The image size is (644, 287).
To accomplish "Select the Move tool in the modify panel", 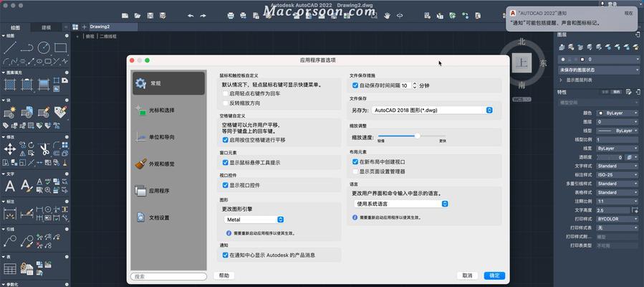I will point(10,149).
